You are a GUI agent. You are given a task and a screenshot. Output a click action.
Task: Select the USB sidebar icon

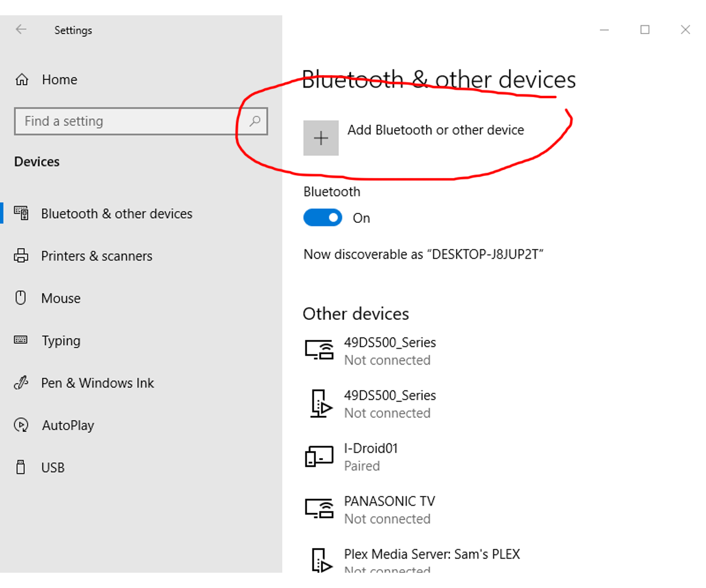[21, 467]
